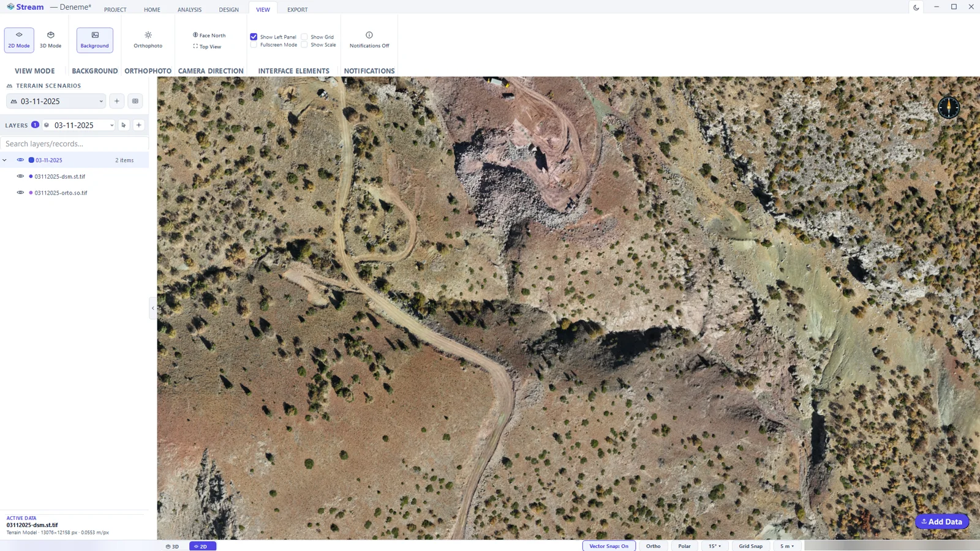980x551 pixels.
Task: Open the 5 m grid size dropdown
Action: point(787,546)
